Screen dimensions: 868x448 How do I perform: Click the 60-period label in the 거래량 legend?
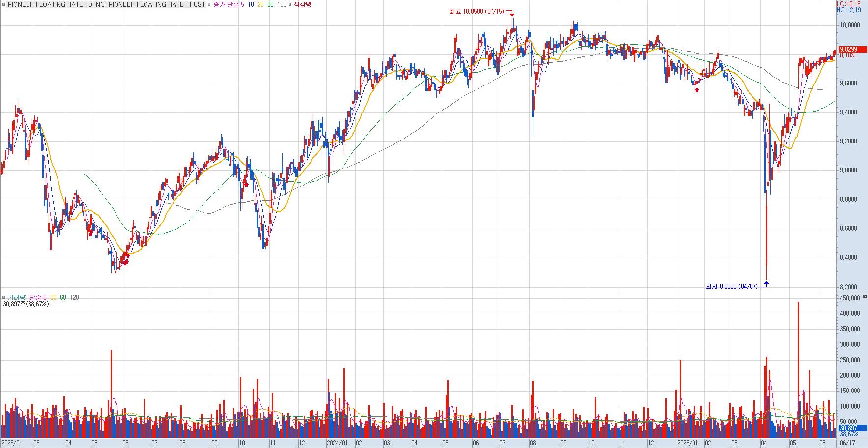(x=63, y=297)
